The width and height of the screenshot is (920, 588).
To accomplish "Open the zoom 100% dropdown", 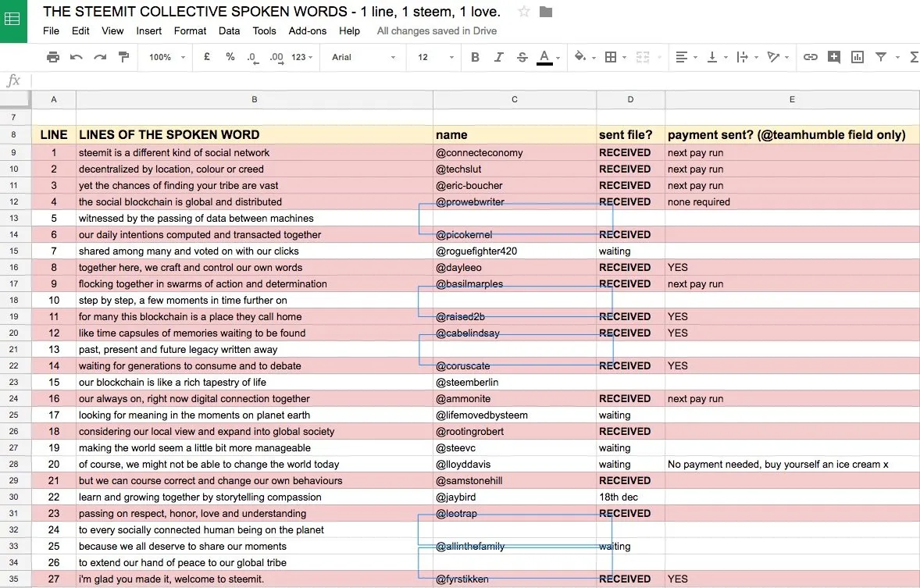I will click(x=166, y=57).
